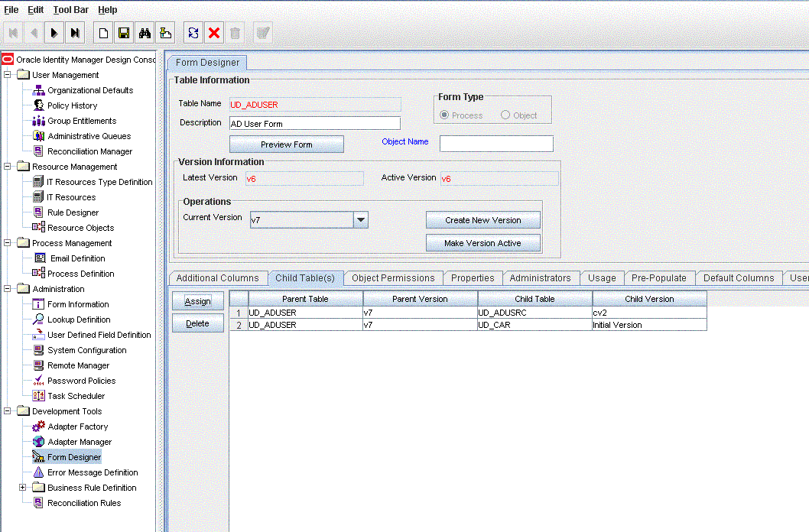Open the Tool Bar menu
Screen dimensions: 809x532
pos(70,10)
